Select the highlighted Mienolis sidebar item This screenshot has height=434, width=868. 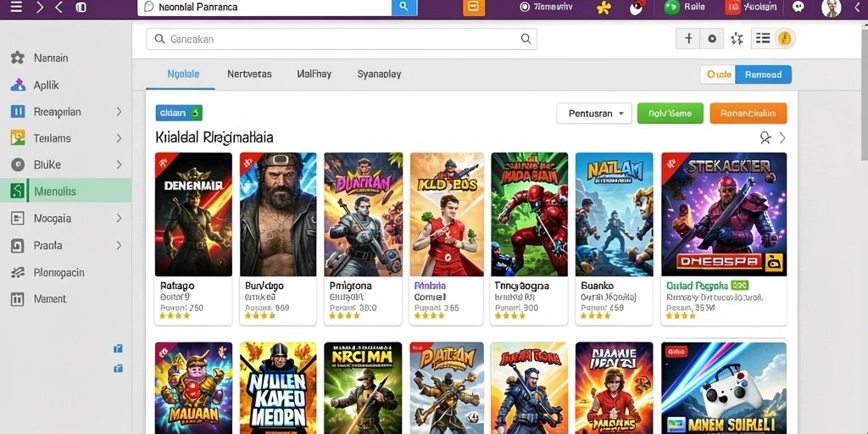point(66,192)
